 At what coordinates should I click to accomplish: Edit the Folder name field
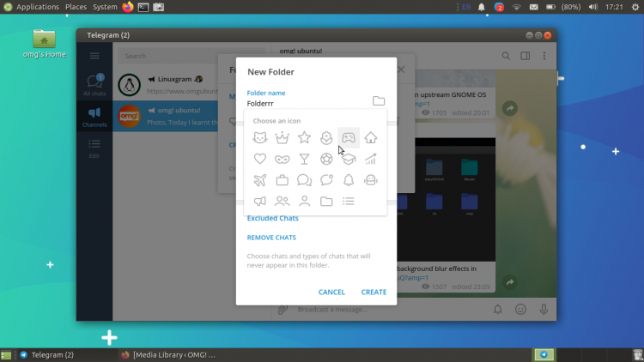(x=308, y=104)
